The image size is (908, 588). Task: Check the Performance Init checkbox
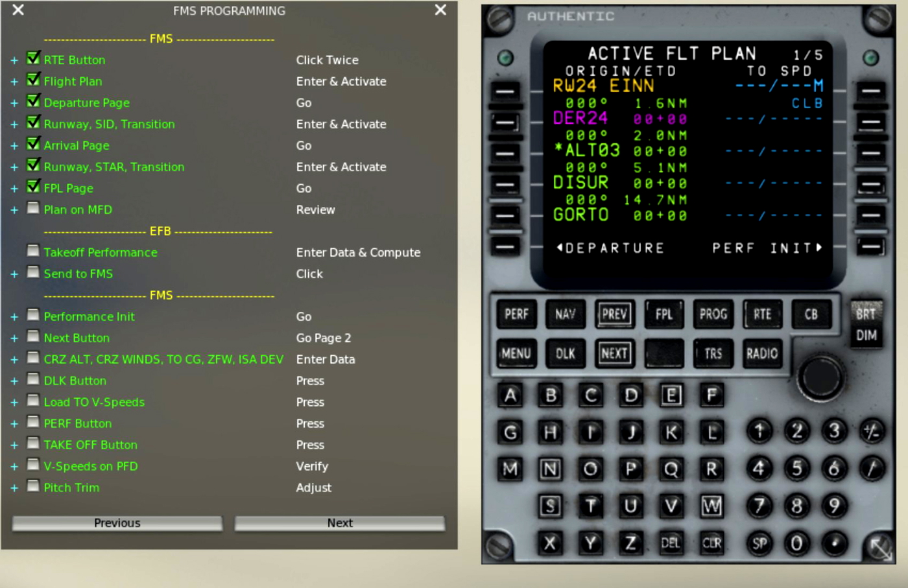[33, 315]
